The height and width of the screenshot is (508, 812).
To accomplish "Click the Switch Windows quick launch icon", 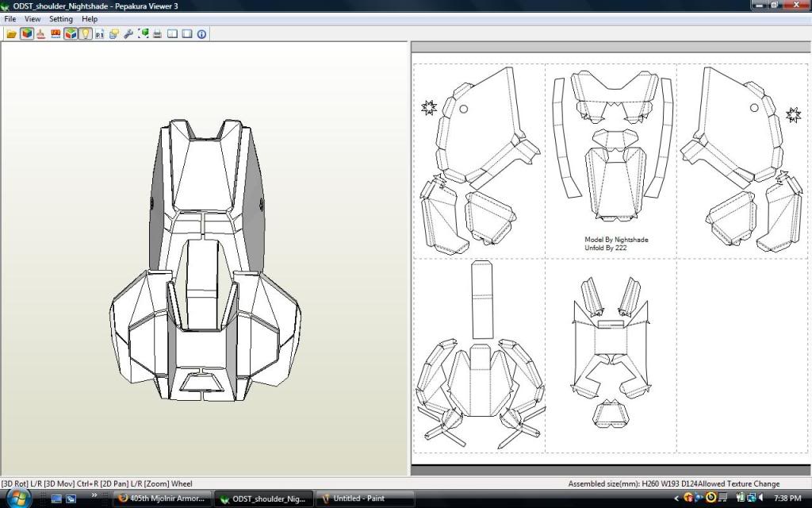I will 71,498.
